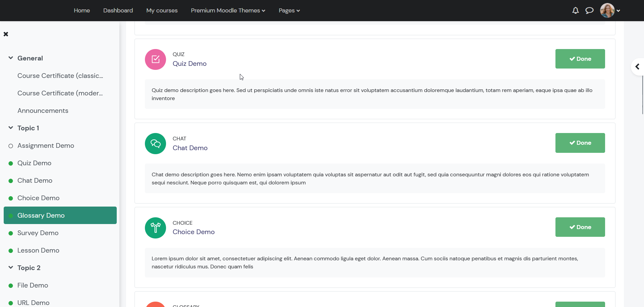The width and height of the screenshot is (644, 307).
Task: Toggle completion circle for Assignment Demo
Action: 11,146
